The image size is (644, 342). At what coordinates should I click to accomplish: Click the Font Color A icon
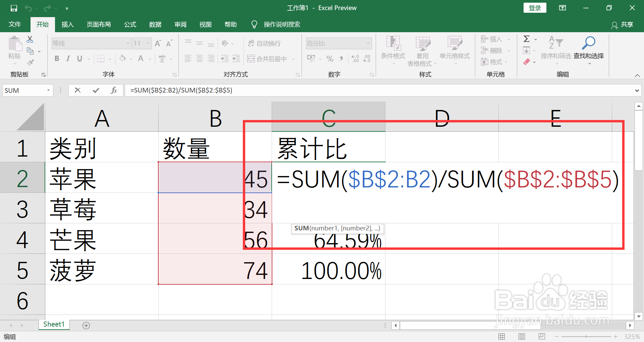pyautogui.click(x=141, y=59)
